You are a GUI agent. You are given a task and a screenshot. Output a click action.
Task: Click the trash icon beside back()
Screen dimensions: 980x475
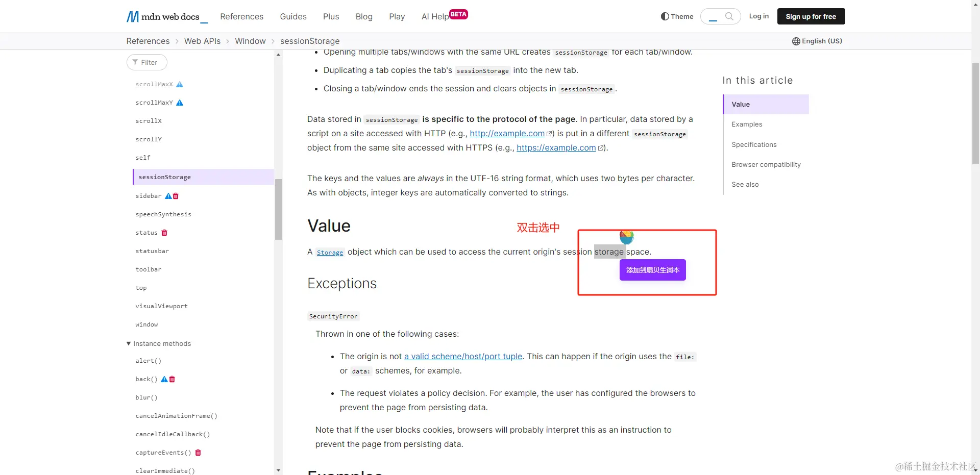pyautogui.click(x=172, y=379)
